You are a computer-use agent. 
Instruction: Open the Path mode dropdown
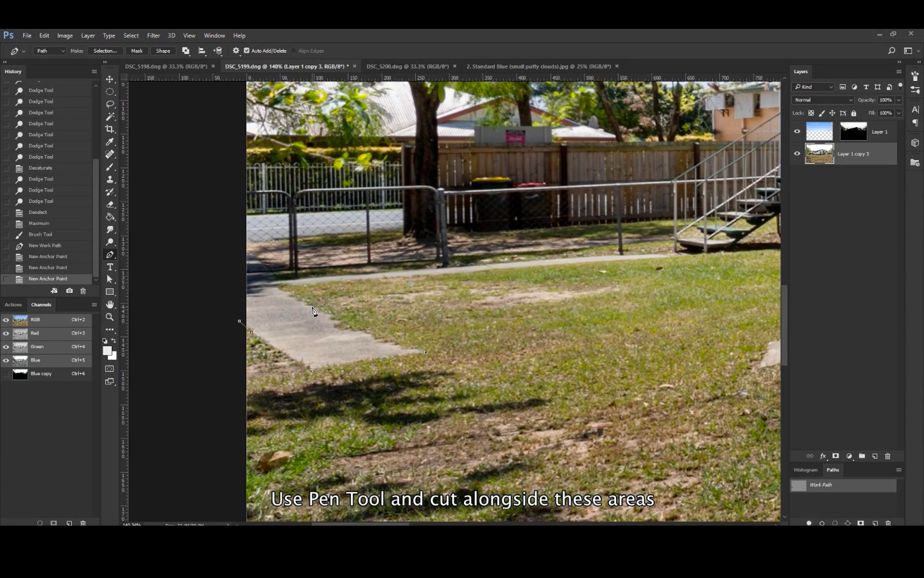tap(51, 51)
